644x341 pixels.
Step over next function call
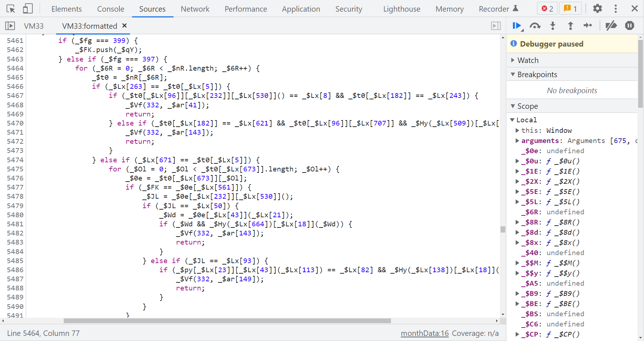pyautogui.click(x=535, y=25)
